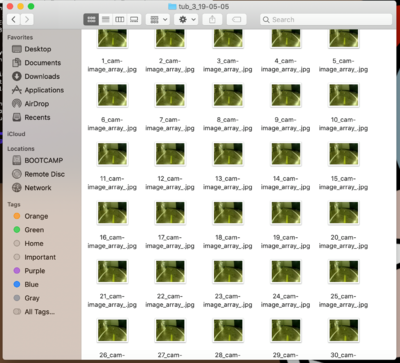
Task: Focus the Search field
Action: point(326,20)
